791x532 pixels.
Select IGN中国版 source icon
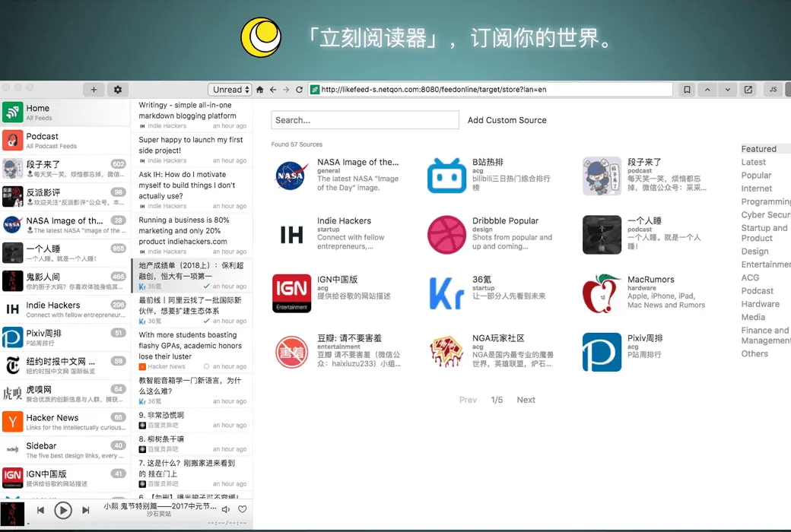pyautogui.click(x=291, y=293)
